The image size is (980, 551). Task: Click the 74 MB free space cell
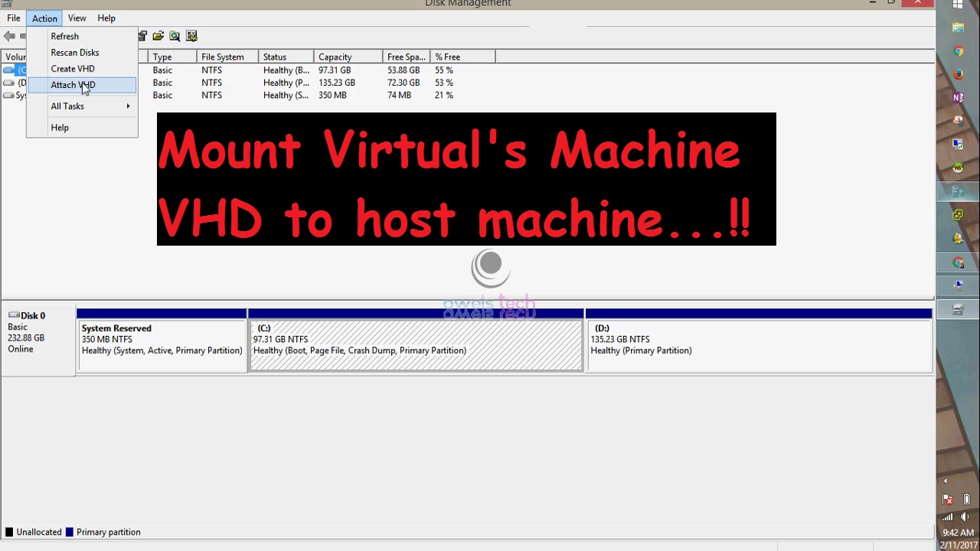(x=399, y=95)
